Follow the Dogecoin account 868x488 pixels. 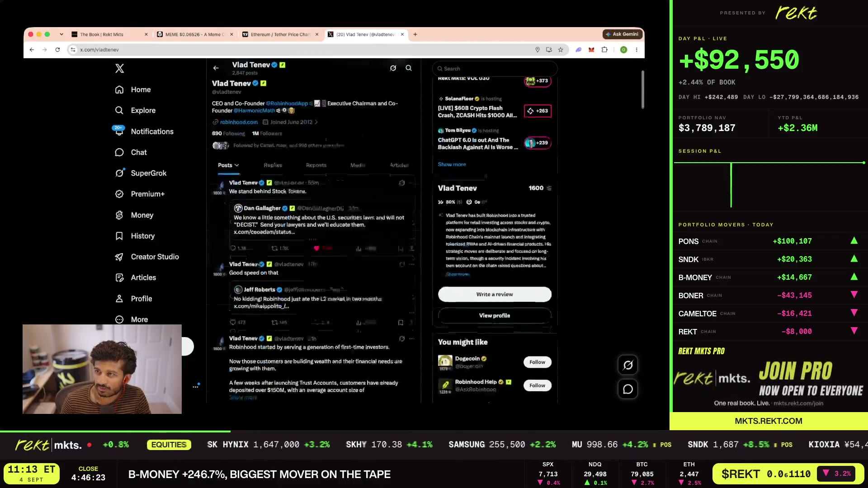tap(537, 362)
